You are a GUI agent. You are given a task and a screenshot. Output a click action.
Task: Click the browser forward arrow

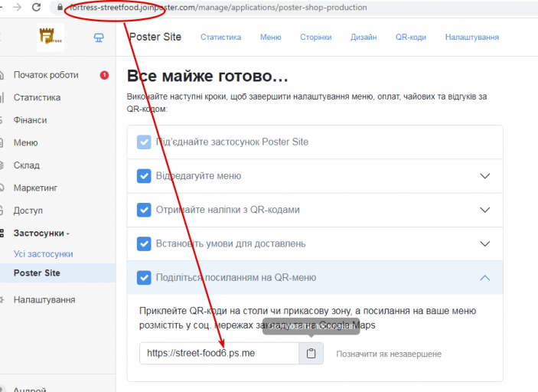(x=17, y=7)
